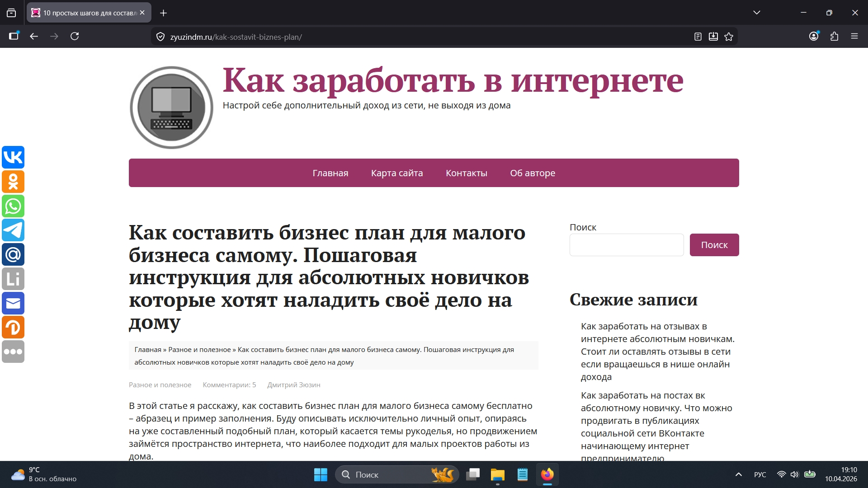Click the Поиск search button

click(x=714, y=244)
